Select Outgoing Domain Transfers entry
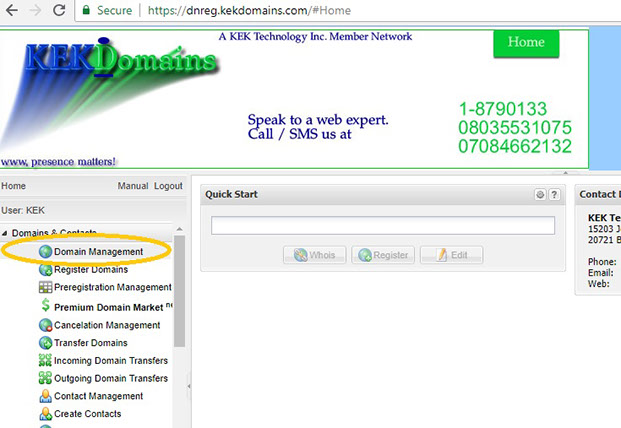The width and height of the screenshot is (621, 428). coord(111,379)
